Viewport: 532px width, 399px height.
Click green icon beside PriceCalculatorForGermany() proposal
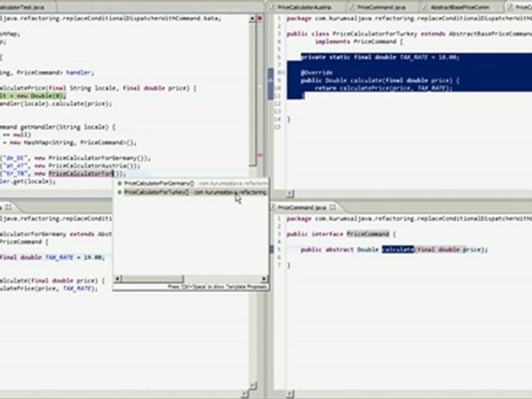119,183
